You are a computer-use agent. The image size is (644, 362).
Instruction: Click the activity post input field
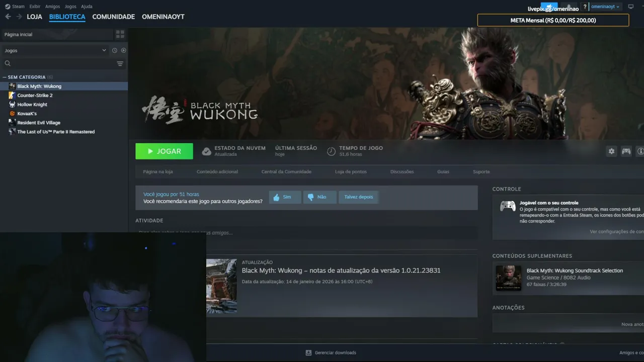point(306,233)
